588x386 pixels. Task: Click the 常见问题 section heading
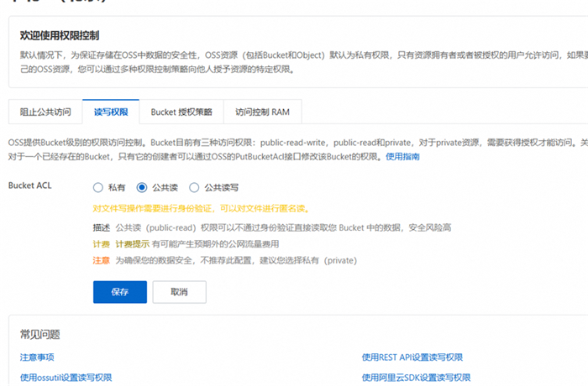point(40,334)
